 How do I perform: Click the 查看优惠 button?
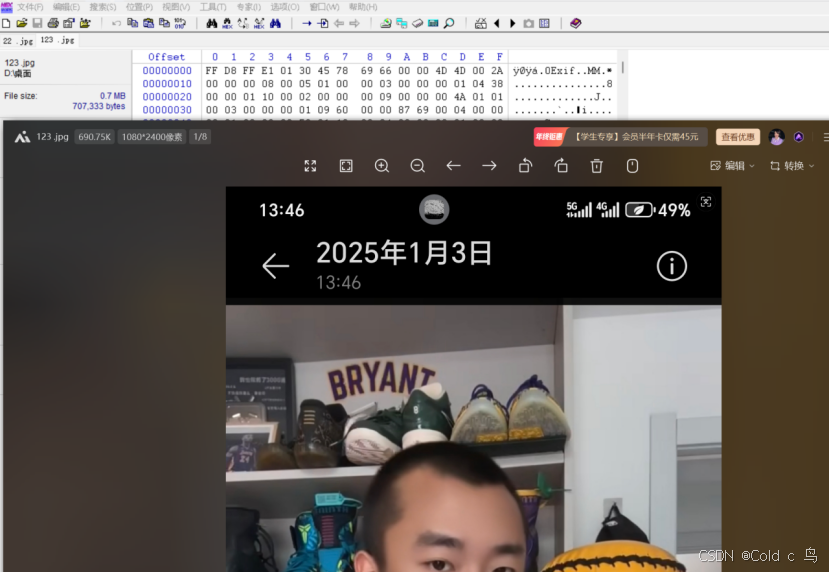738,137
